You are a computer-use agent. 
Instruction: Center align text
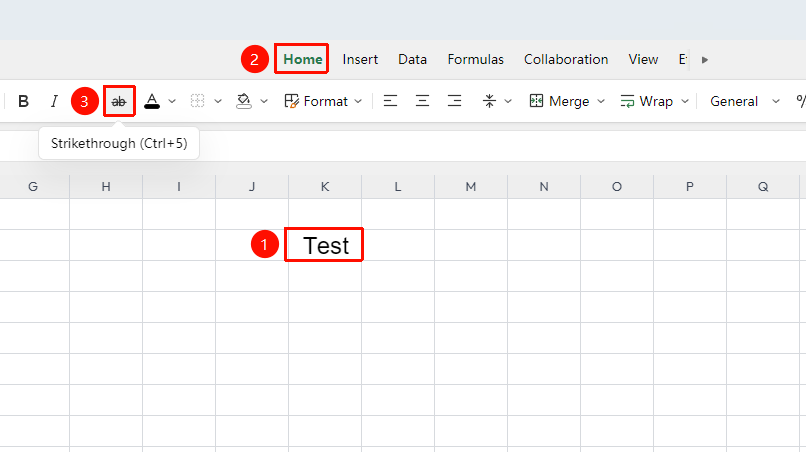tap(422, 101)
